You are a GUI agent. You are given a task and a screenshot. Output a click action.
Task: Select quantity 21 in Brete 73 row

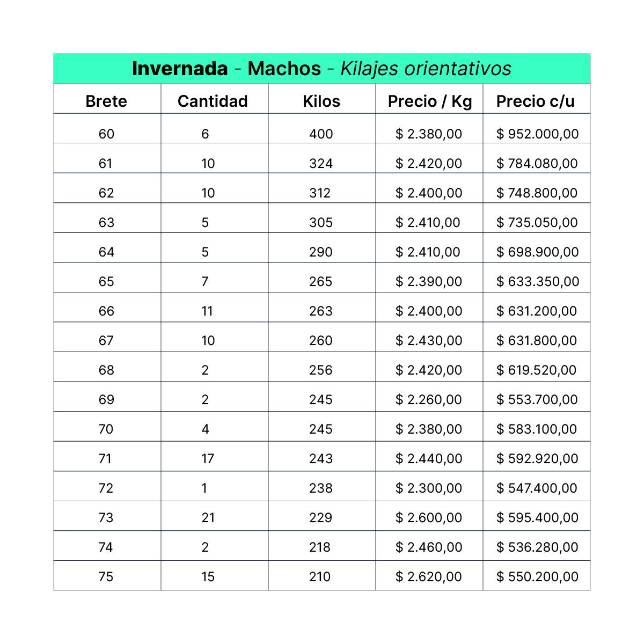[x=208, y=517]
